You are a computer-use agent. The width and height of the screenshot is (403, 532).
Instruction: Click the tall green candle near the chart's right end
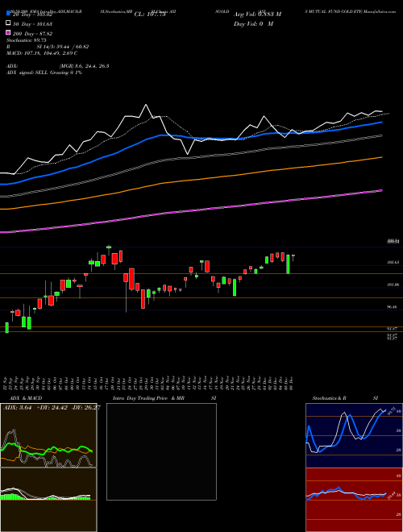pos(288,264)
